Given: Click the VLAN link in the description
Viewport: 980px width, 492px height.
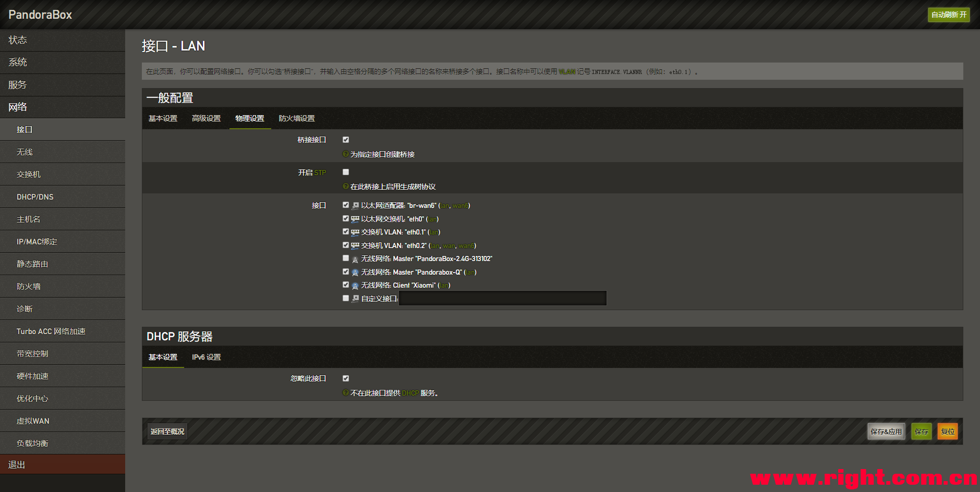Looking at the screenshot, I should point(567,72).
